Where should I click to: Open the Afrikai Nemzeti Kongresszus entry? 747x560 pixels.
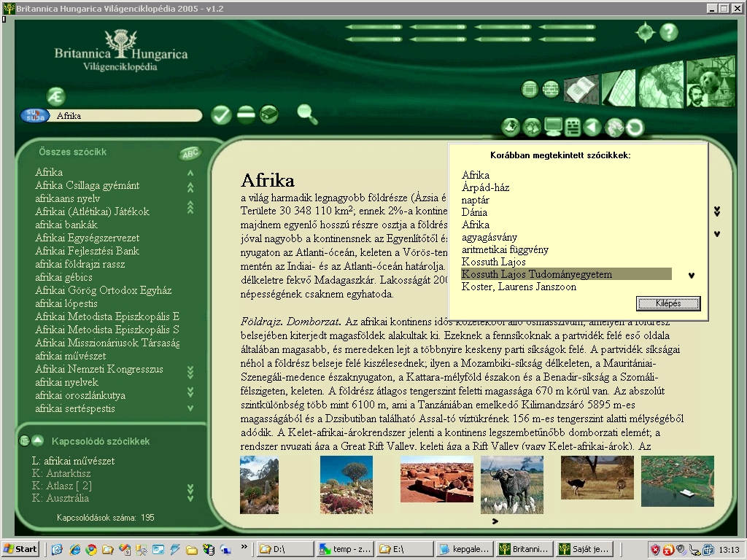[99, 369]
